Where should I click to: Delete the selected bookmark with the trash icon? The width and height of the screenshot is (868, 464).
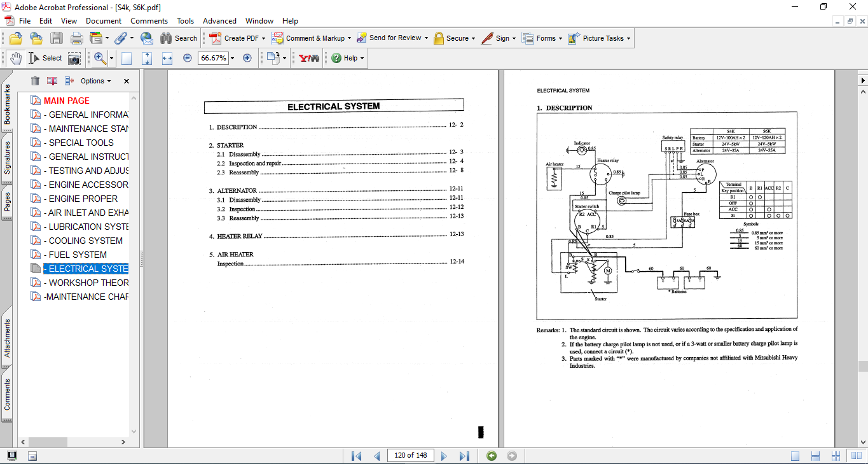click(x=35, y=81)
